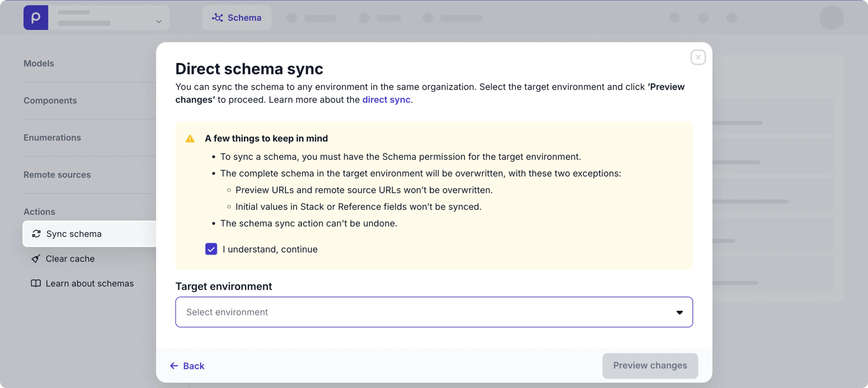Click the Schema branch icon in the top bar

tap(218, 18)
